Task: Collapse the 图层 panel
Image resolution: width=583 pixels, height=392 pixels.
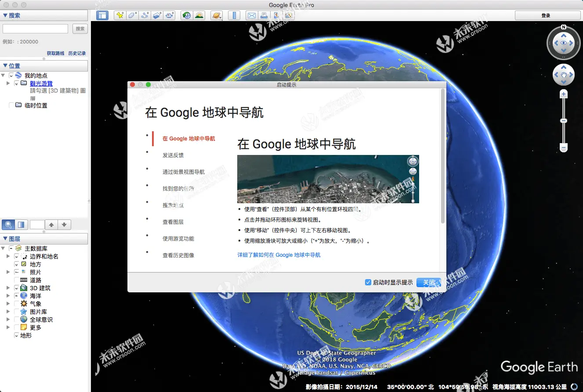Action: 6,239
